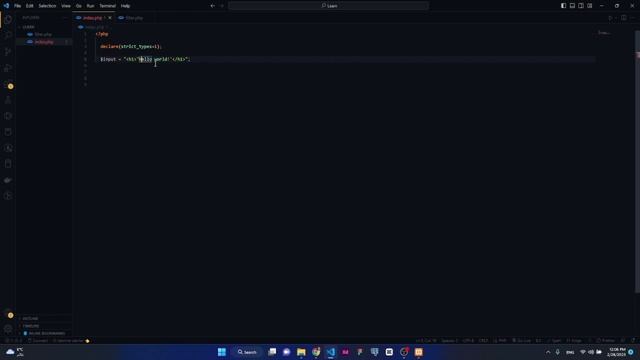Open the weather widget on taskbar
640x360 pixels.
coord(15,352)
